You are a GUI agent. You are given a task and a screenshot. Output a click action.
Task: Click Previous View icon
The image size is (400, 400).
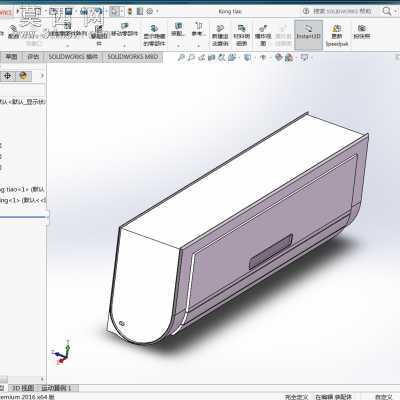(x=201, y=58)
